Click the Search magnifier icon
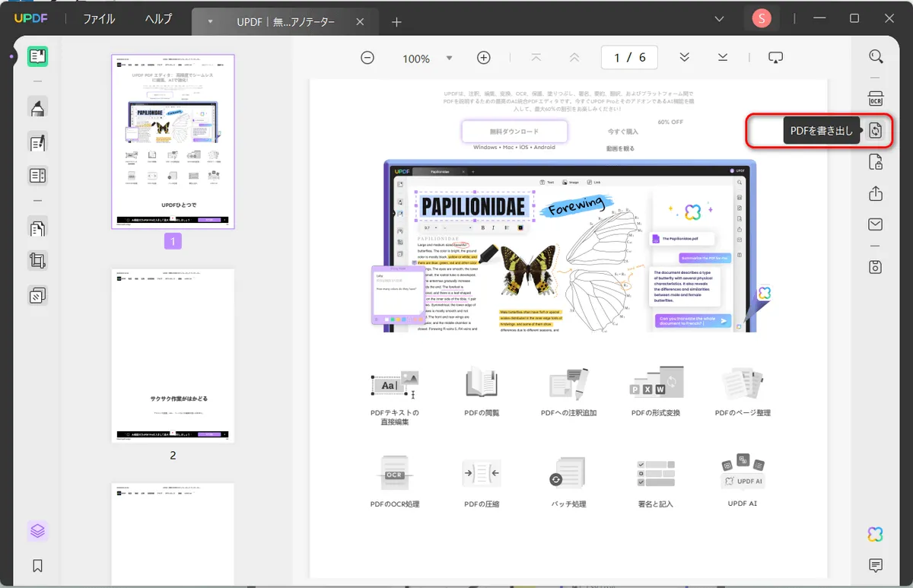The width and height of the screenshot is (913, 588). pyautogui.click(x=876, y=57)
